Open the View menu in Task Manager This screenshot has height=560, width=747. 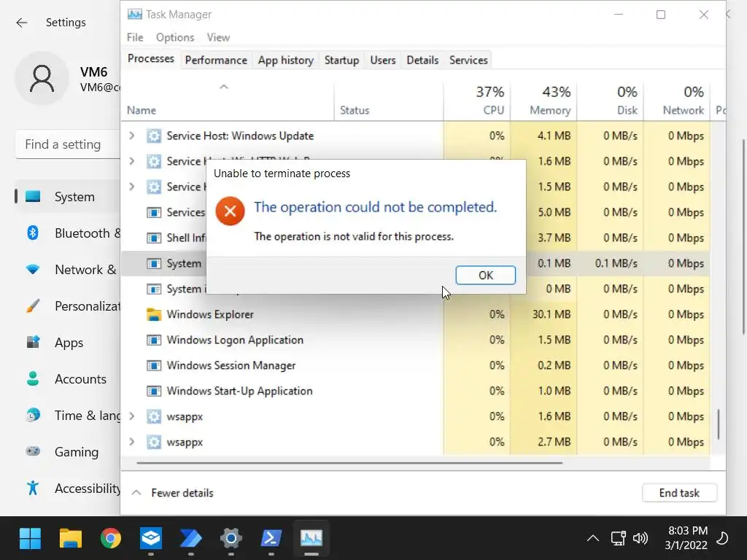[218, 37]
